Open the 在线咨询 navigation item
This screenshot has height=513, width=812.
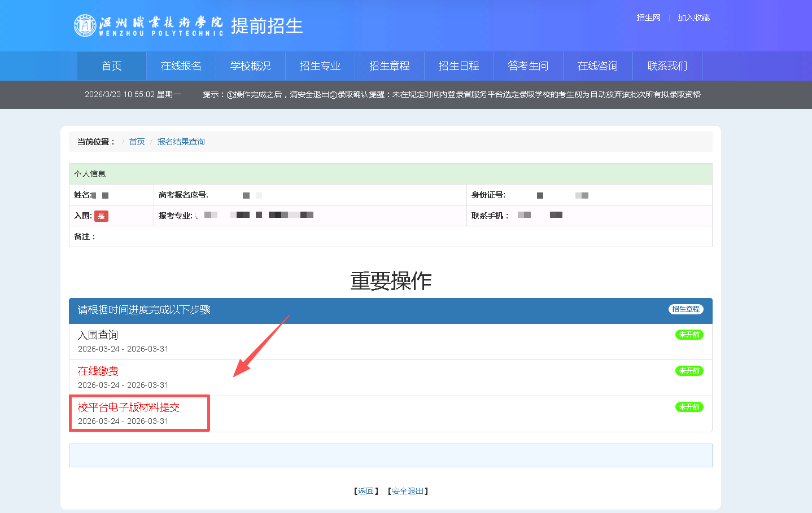click(598, 66)
